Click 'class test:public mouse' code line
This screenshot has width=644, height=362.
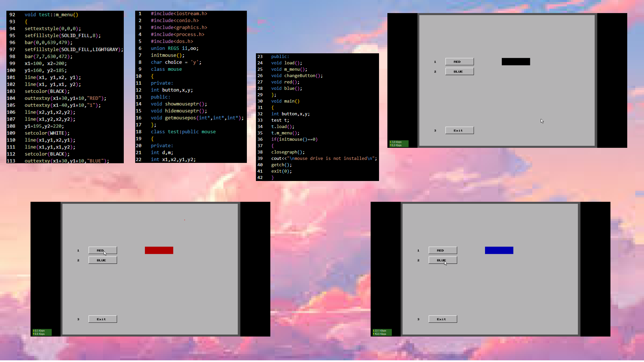(x=183, y=132)
